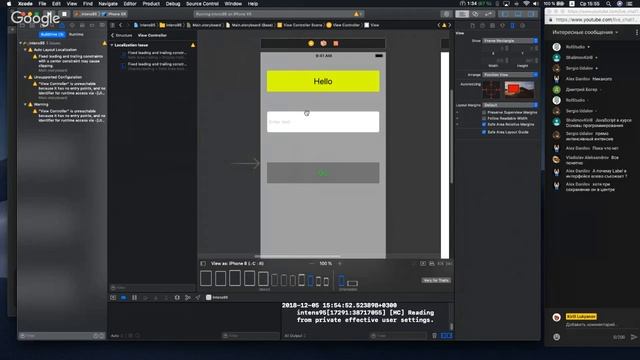Toggle Follow Readable Width checkbox
The height and width of the screenshot is (360, 640).
pyautogui.click(x=484, y=118)
